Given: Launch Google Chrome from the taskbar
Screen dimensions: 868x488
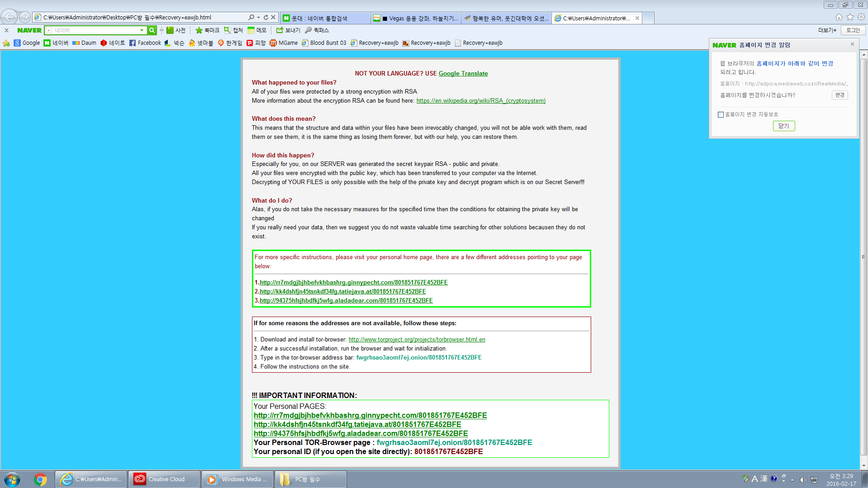Looking at the screenshot, I should (40, 479).
